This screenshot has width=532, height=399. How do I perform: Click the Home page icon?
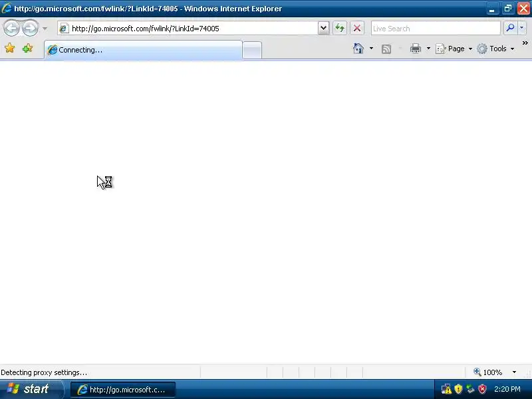coord(358,49)
